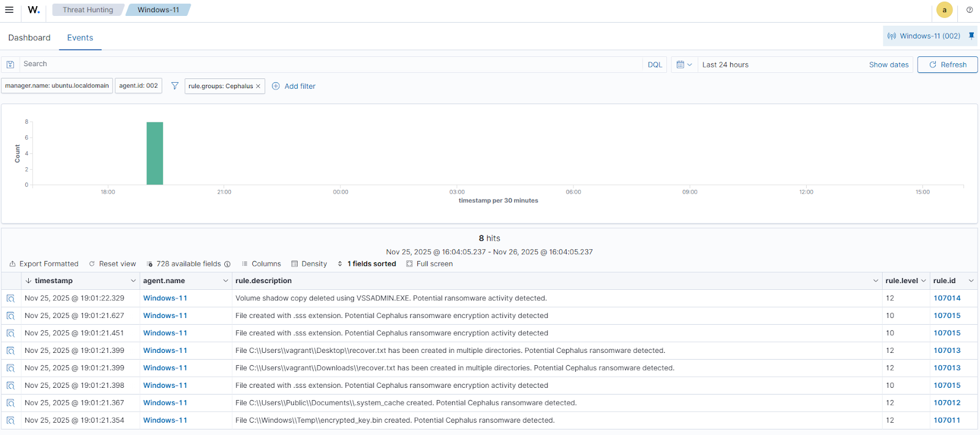Screen dimensions: 980x435
Task: Switch to the Dashboard tab
Action: point(29,37)
